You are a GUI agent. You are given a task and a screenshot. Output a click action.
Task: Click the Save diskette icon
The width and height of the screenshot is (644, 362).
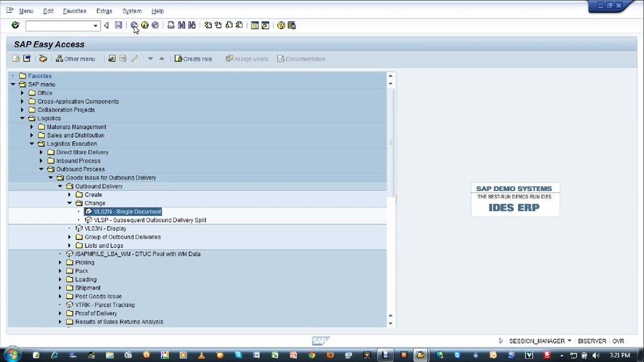coord(118,25)
